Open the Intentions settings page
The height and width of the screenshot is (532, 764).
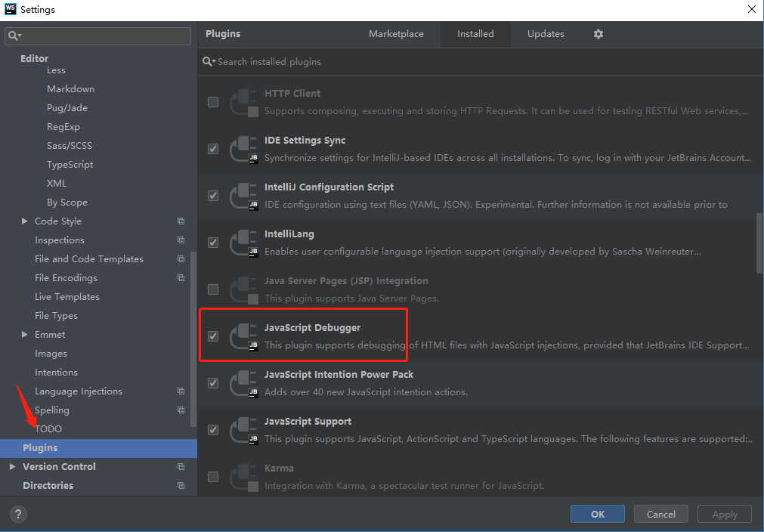56,373
